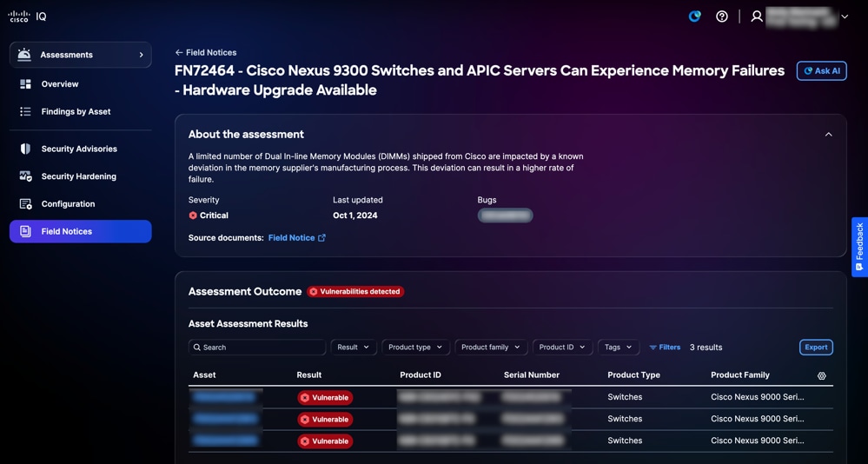Sort by Serial Number column header
868x464 pixels.
coord(532,375)
